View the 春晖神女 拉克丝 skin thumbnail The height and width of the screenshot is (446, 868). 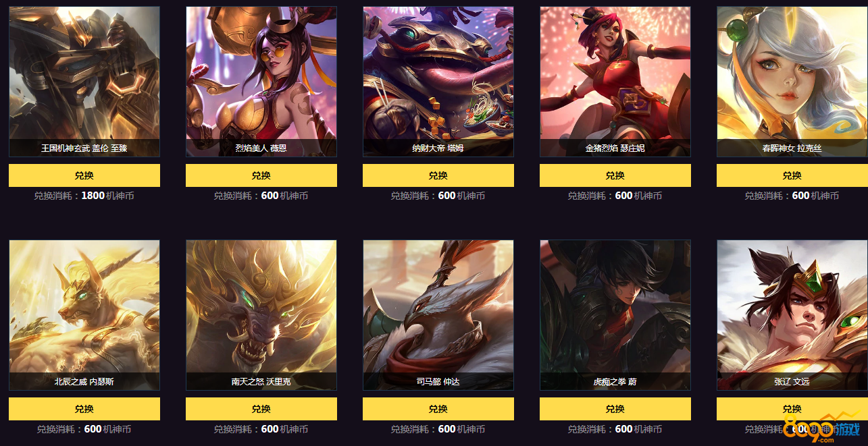tap(792, 82)
